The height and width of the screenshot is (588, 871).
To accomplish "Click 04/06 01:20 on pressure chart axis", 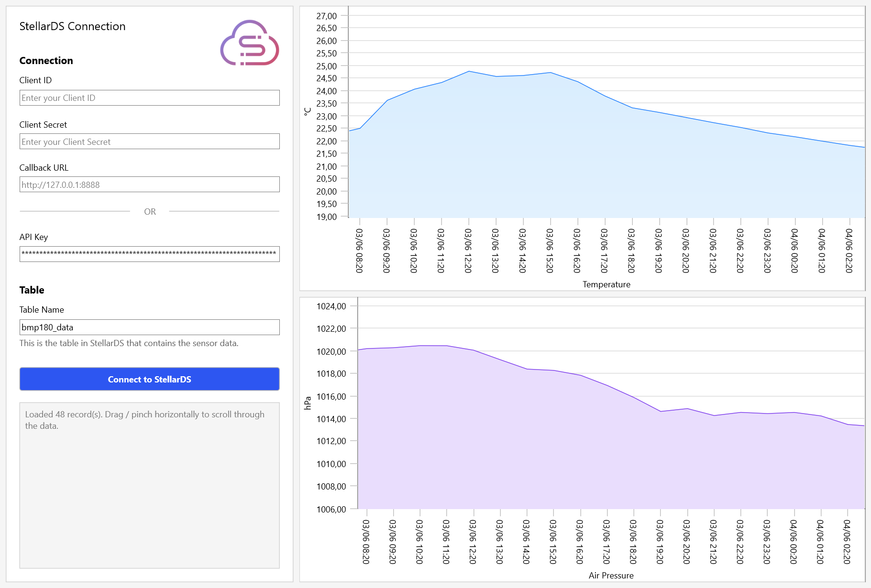I will pyautogui.click(x=820, y=542).
